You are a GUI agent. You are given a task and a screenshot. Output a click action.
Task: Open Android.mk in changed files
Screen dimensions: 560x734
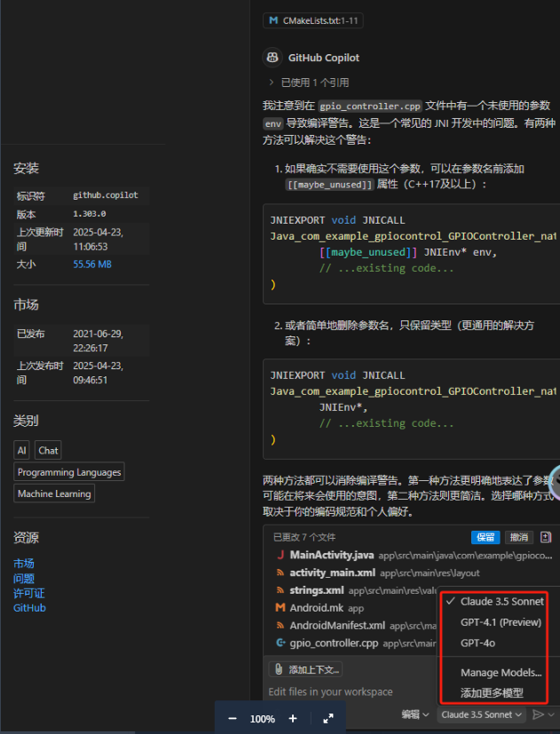point(317,608)
